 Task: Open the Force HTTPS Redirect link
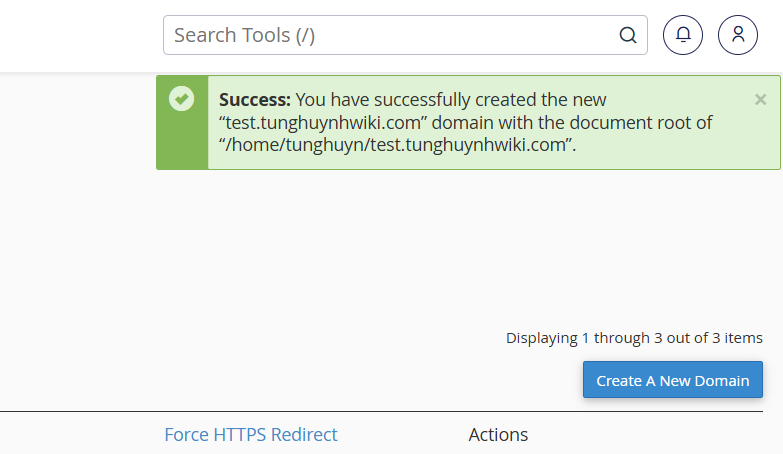click(251, 435)
